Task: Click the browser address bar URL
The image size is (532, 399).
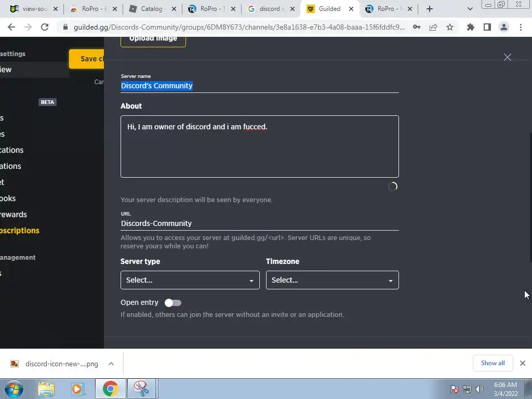Action: pyautogui.click(x=239, y=27)
